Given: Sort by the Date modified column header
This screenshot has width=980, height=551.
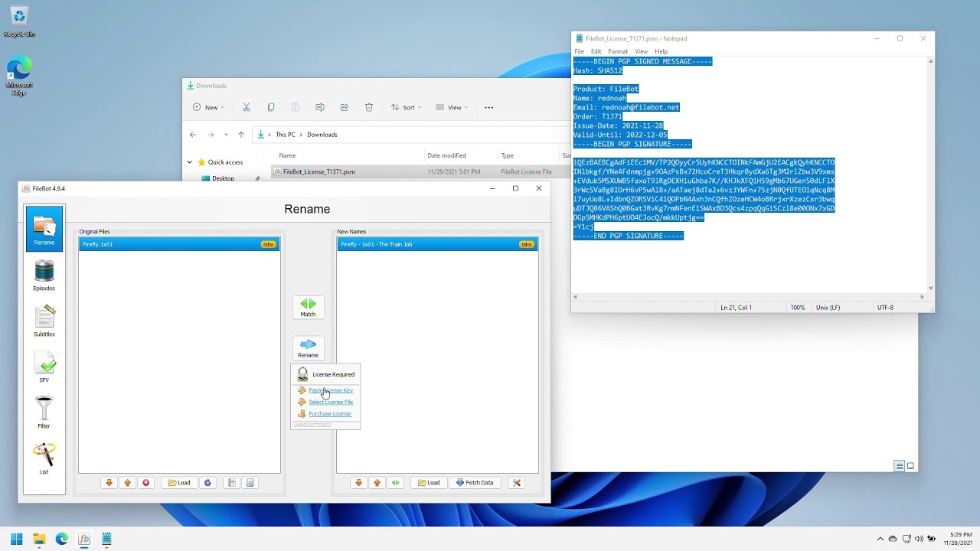Looking at the screenshot, I should (446, 155).
